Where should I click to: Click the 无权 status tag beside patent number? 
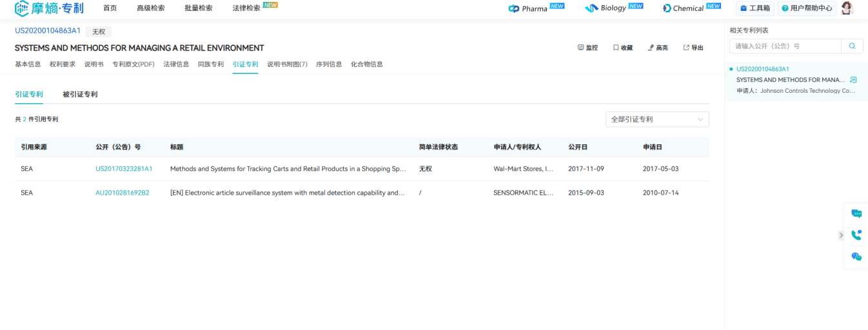[x=99, y=32]
